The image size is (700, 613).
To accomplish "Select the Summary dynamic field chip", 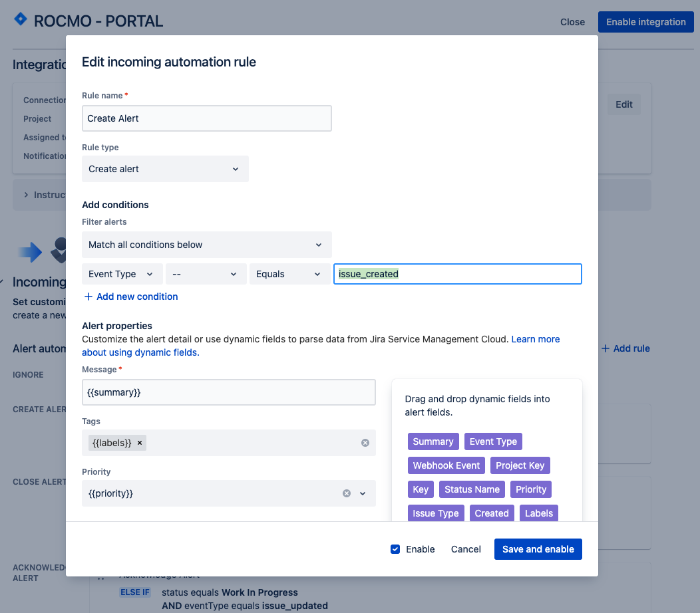I will click(x=433, y=441).
